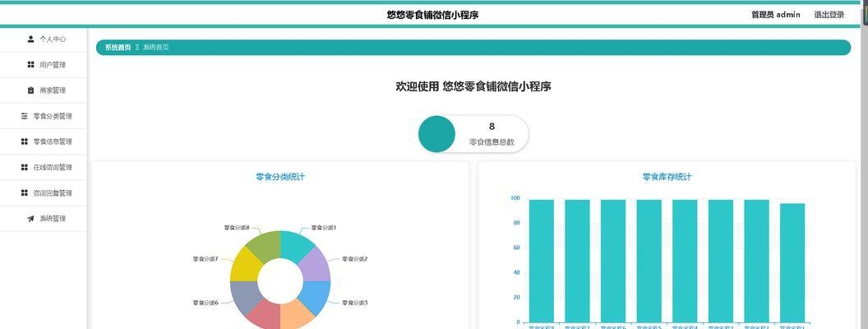Screen dimensions: 868x329
Task: Click the 退出登录 logout link
Action: click(x=829, y=15)
